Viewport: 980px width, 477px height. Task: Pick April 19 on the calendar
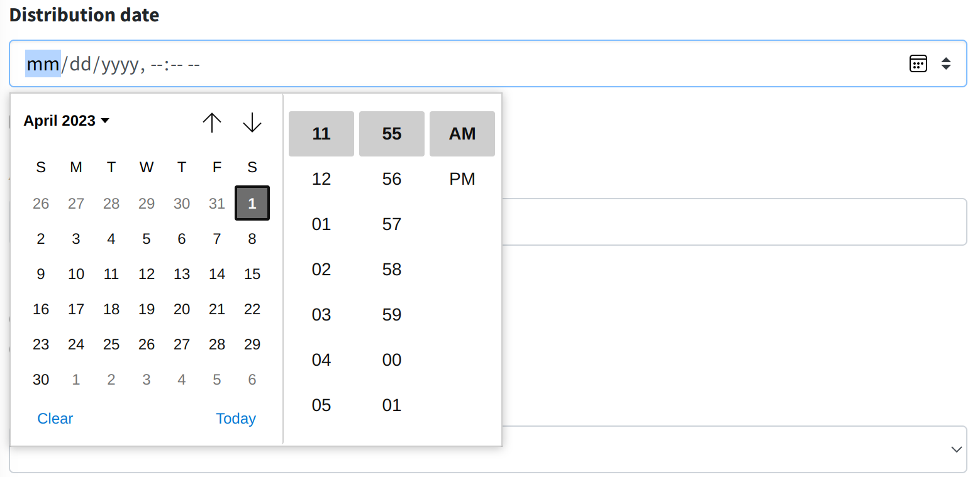point(147,309)
